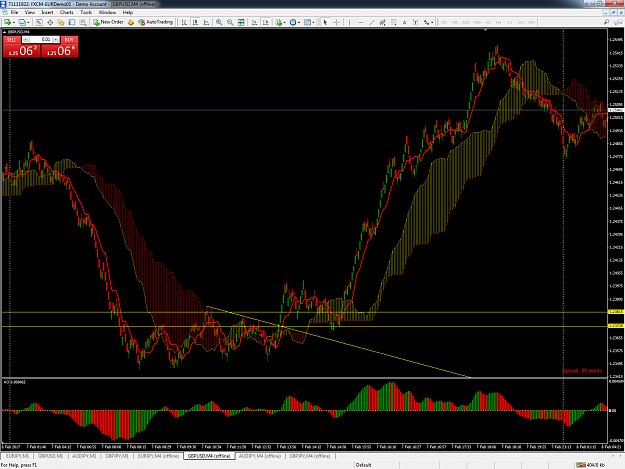The height and width of the screenshot is (469, 625).
Task: Click the chart shift triangle marker atop chart
Action: coord(485,30)
